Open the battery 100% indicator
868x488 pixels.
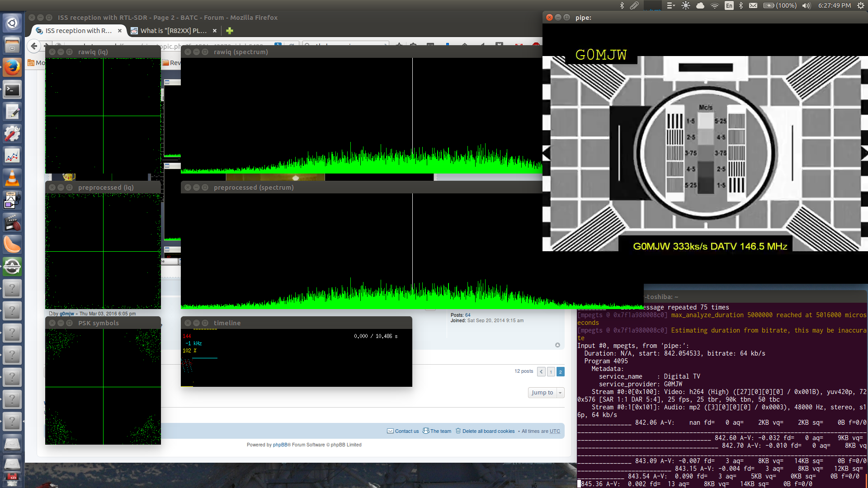pos(780,5)
